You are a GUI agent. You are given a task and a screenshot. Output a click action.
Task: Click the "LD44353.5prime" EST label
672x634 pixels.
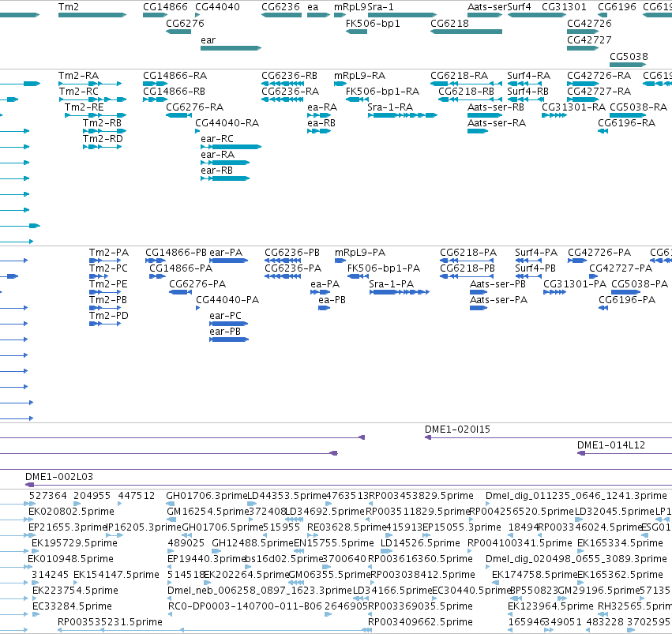(x=287, y=496)
